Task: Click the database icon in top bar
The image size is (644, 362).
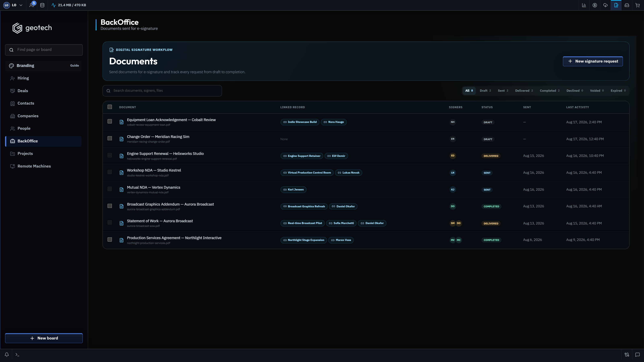Action: pos(42,5)
